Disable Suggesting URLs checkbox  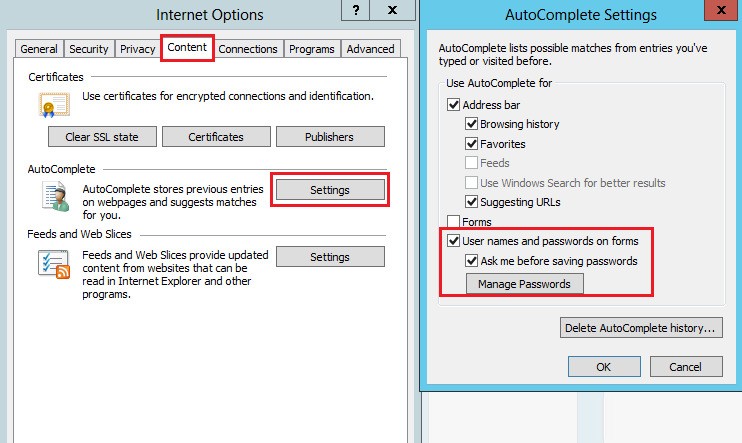(x=472, y=202)
